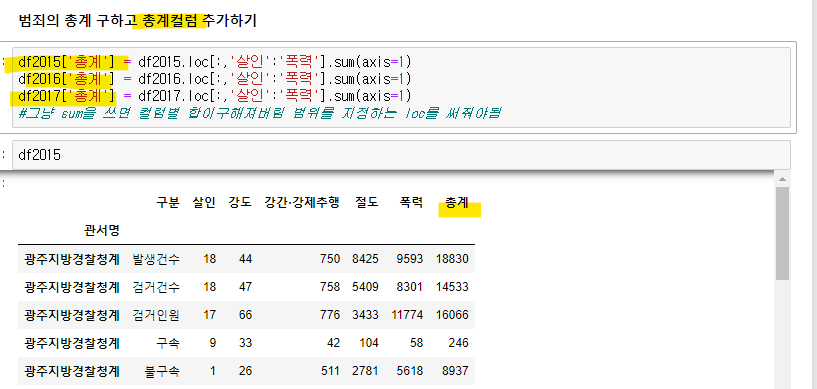Click 살인 value 18 in 검거건수 row
This screenshot has width=817, height=389.
(x=209, y=287)
